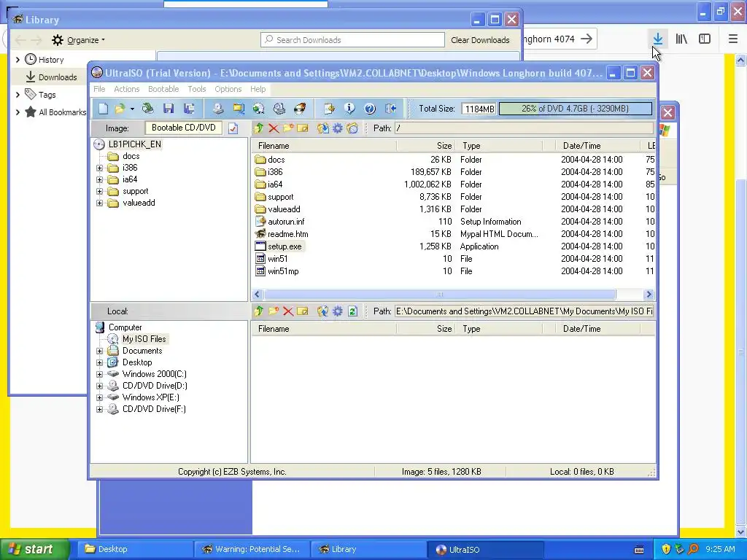Viewport: 747px width, 560px height.
Task: Click the Burn CD/DVD image flame icon
Action: [300, 109]
